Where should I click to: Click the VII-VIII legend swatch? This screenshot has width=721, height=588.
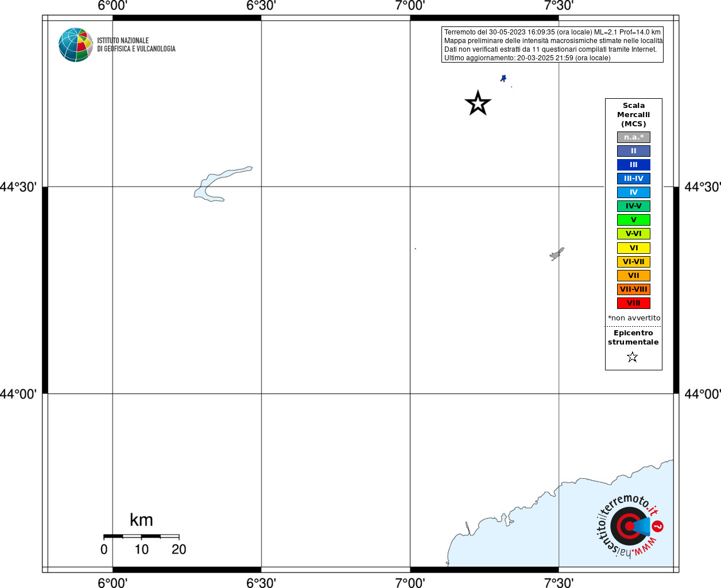coord(634,289)
